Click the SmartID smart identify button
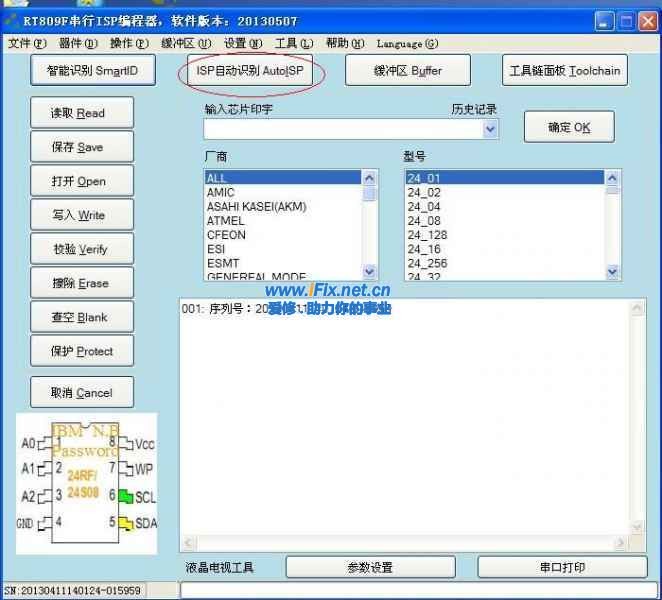Viewport: 662px width, 600px height. (93, 71)
